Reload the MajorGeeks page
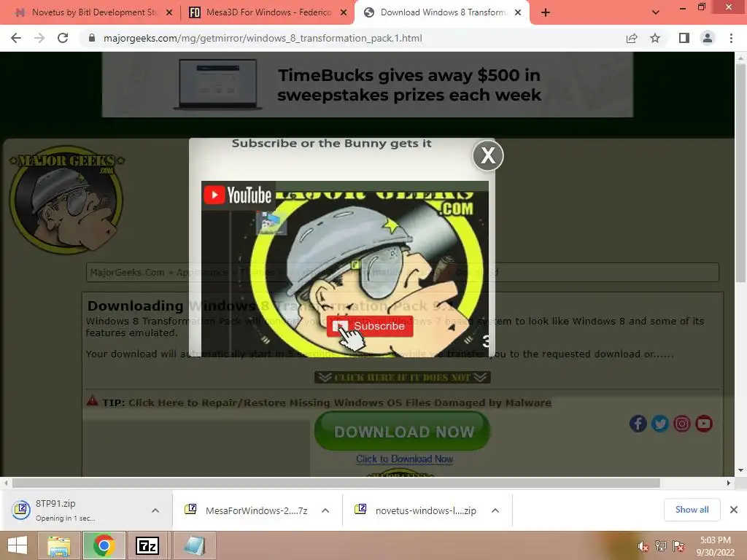This screenshot has width=747, height=560. point(63,38)
